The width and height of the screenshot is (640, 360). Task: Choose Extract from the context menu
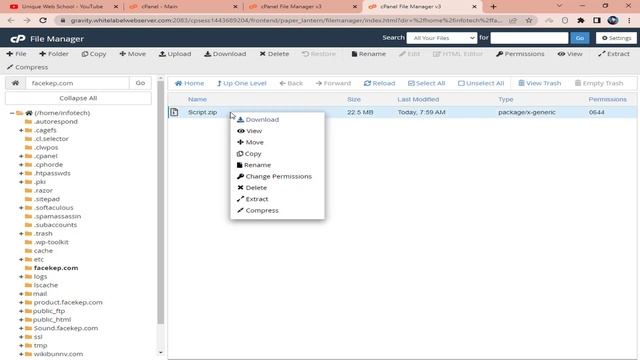click(x=253, y=199)
